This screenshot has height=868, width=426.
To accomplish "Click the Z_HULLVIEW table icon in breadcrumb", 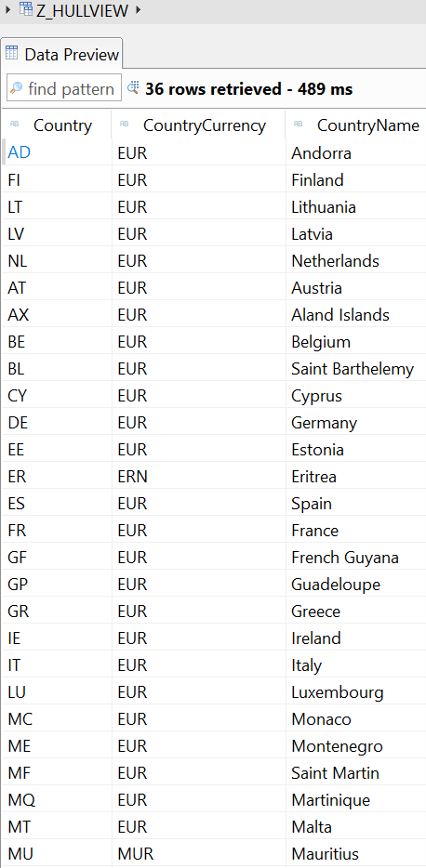I will tap(25, 8).
